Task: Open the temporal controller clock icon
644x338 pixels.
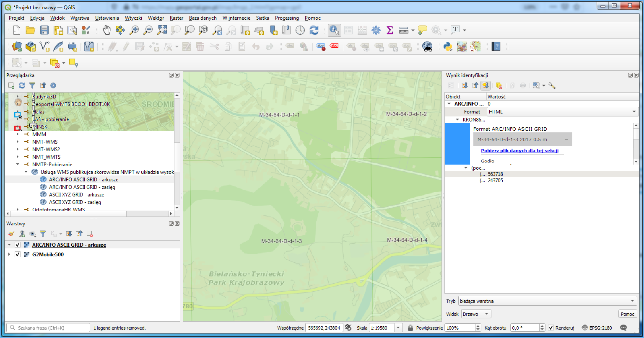Action: coord(300,30)
